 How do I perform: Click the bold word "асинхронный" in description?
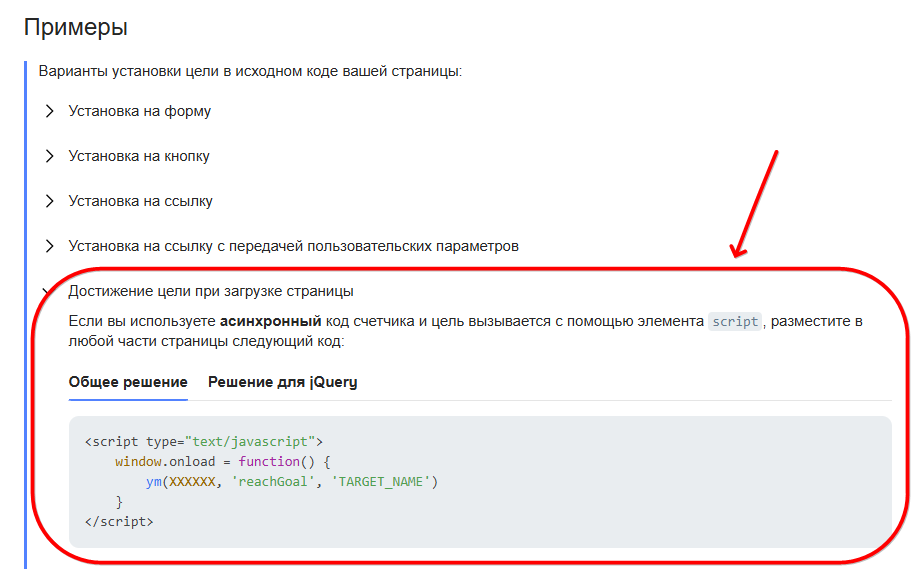[x=270, y=322]
